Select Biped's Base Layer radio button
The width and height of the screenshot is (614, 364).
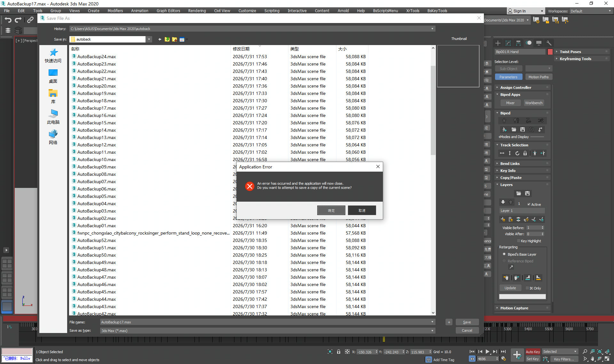click(504, 254)
